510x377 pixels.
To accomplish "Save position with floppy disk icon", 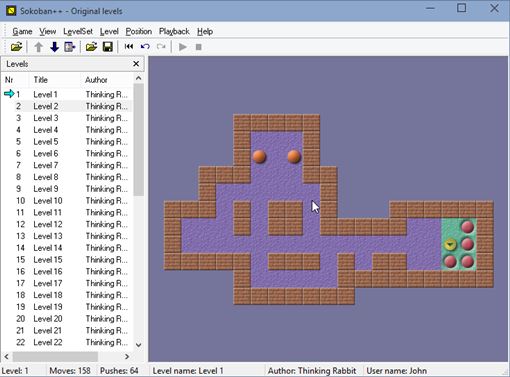I will coord(107,47).
